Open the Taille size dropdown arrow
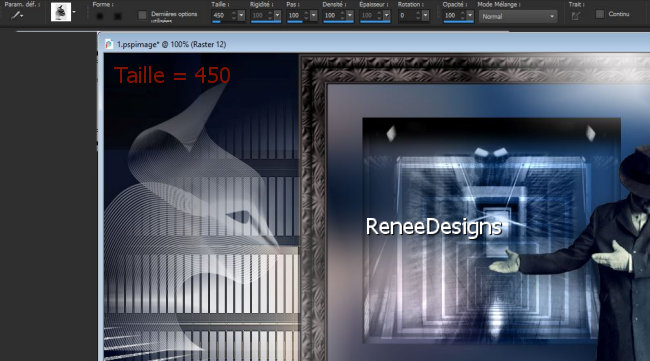This screenshot has width=650, height=361. pyautogui.click(x=241, y=16)
